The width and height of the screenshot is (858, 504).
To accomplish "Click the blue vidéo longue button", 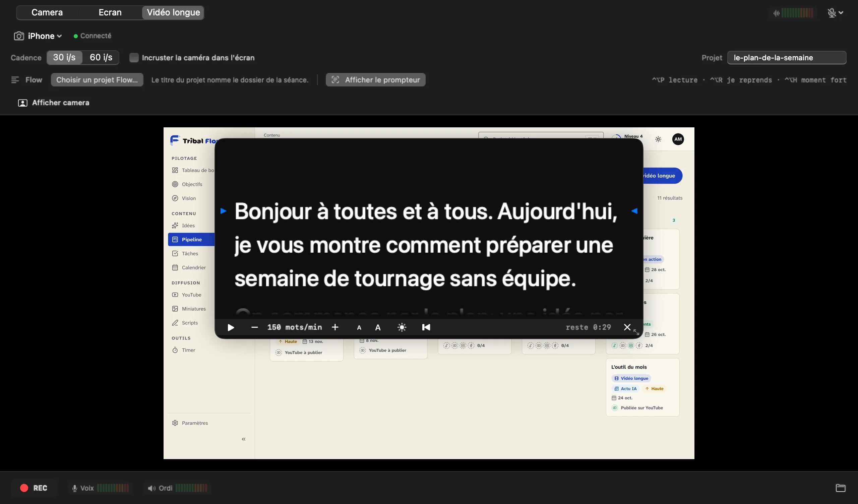I will pyautogui.click(x=662, y=176).
